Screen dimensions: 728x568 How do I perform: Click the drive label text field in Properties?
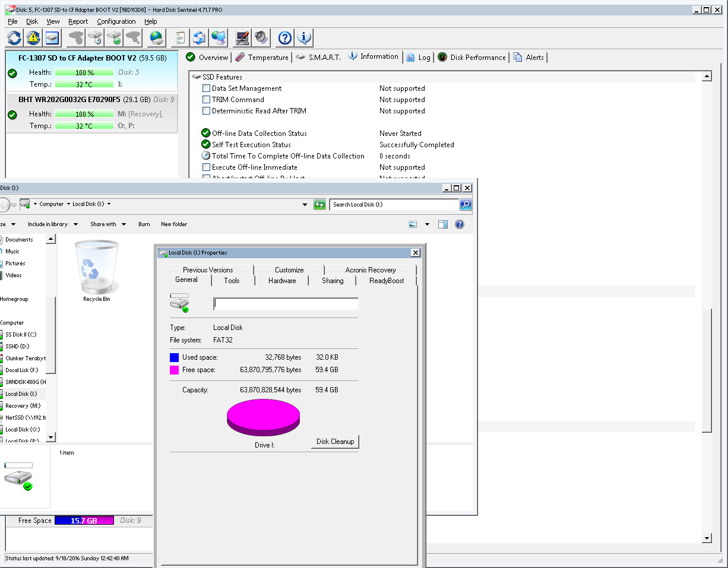click(x=286, y=304)
